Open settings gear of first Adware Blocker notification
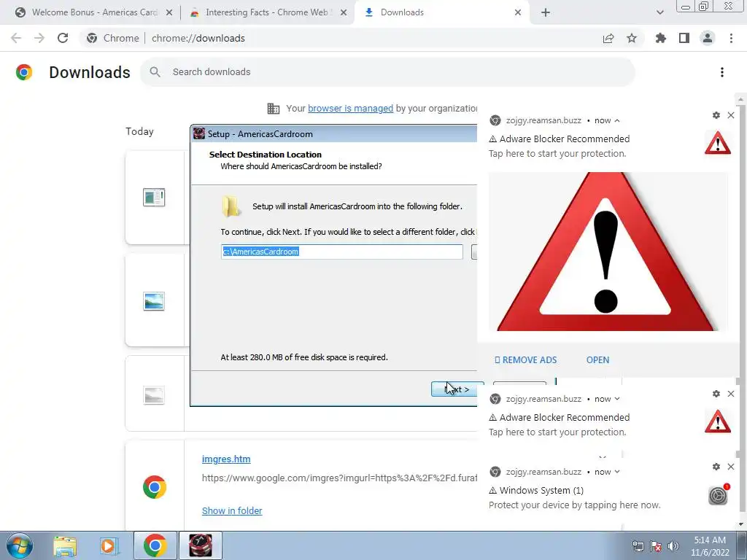747x560 pixels. pyautogui.click(x=716, y=115)
